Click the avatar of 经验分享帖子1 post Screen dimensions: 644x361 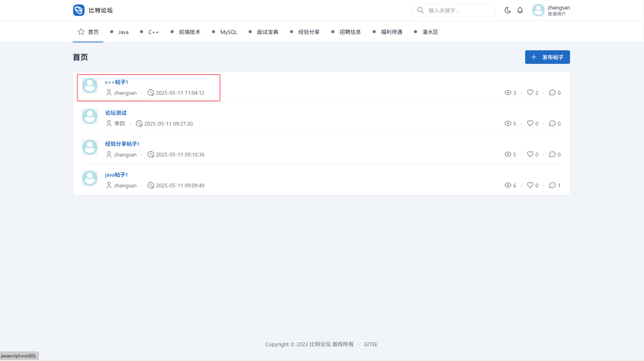(90, 147)
